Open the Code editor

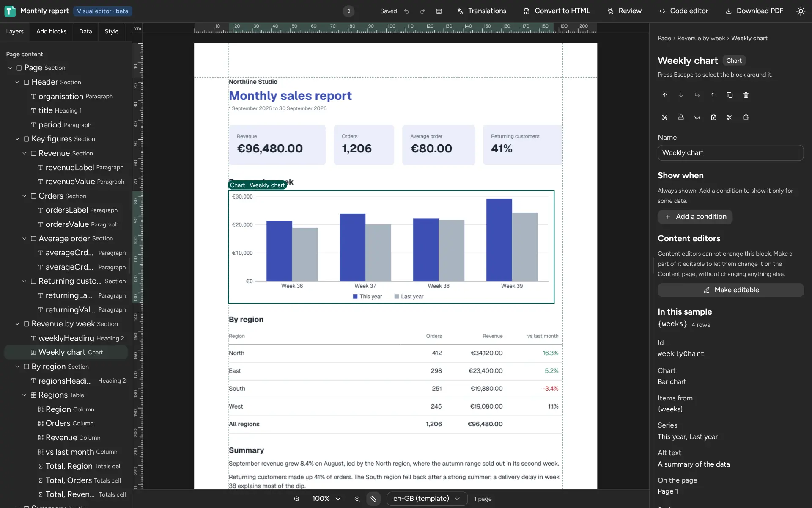click(683, 11)
